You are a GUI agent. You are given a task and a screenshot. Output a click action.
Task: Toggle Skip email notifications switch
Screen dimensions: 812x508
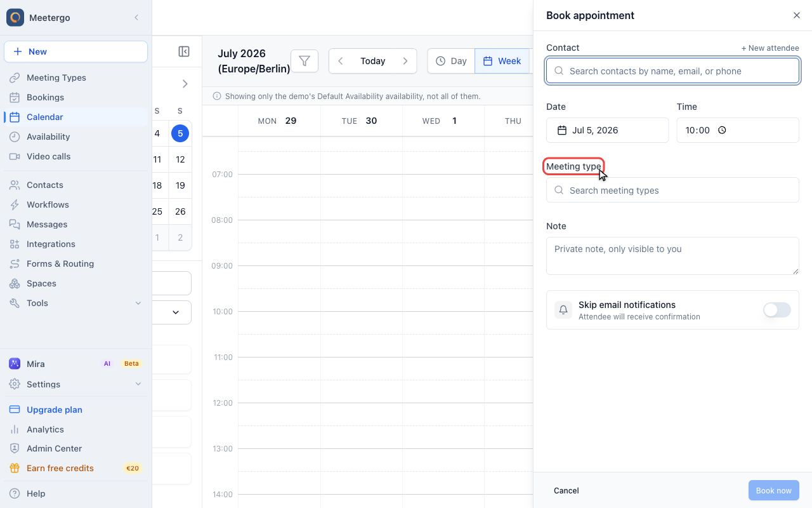click(776, 310)
